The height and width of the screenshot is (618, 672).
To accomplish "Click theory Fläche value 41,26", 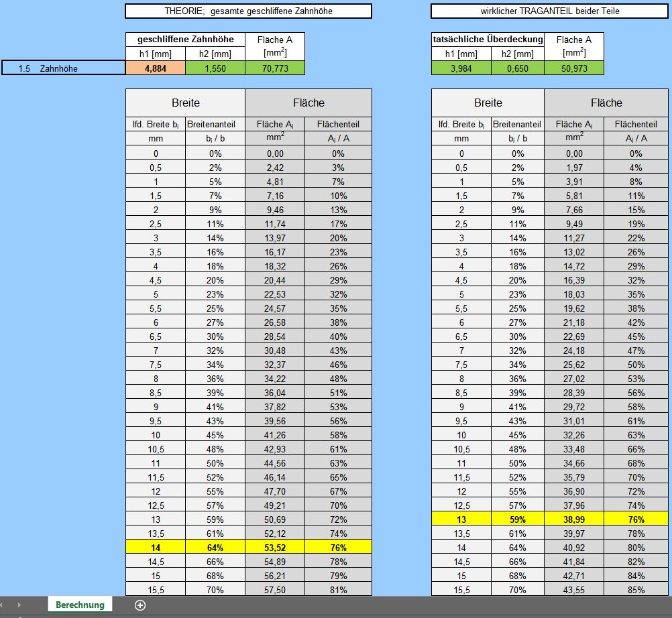I will click(x=275, y=435).
